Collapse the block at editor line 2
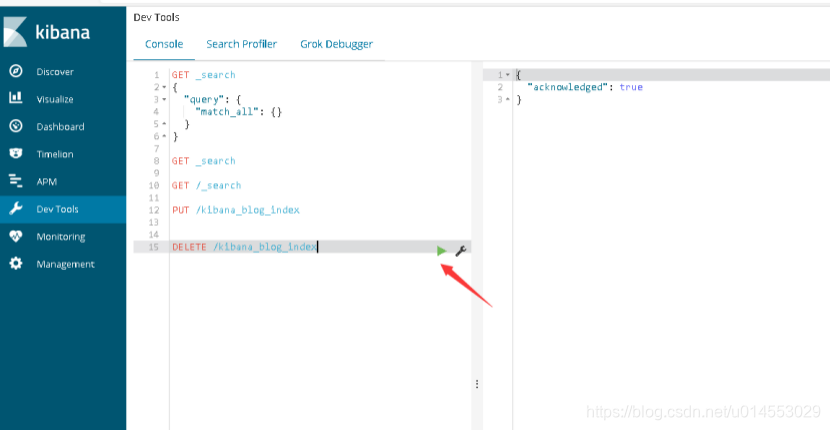 pyautogui.click(x=164, y=87)
